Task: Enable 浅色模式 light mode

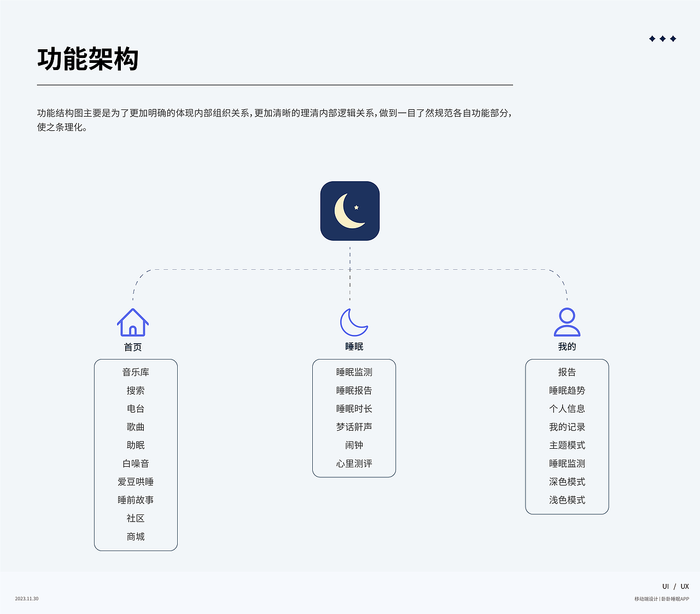Action: tap(567, 500)
